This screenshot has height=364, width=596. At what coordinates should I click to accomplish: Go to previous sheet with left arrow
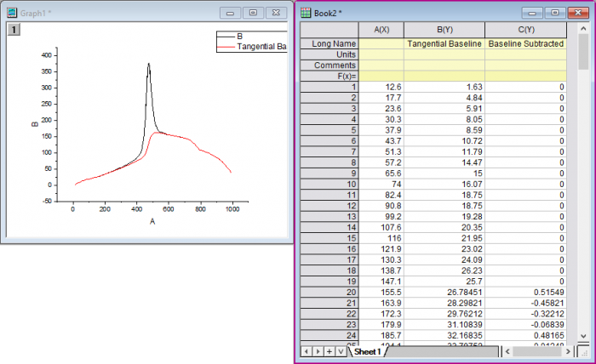click(x=307, y=350)
